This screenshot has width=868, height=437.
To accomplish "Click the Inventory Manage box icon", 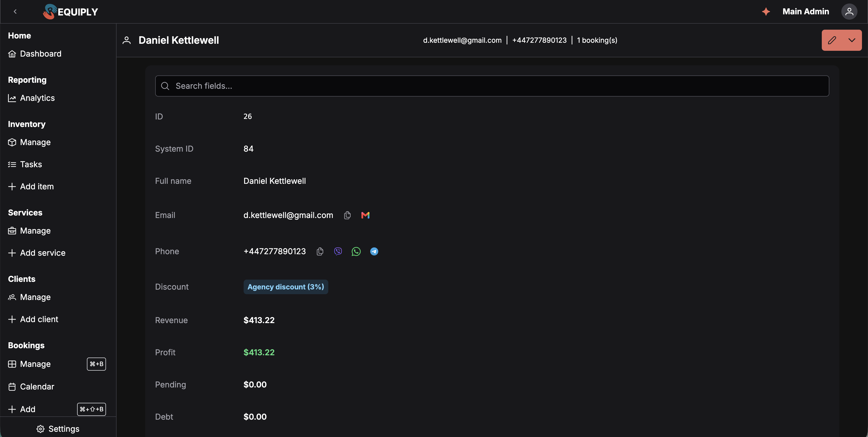I will pos(12,142).
